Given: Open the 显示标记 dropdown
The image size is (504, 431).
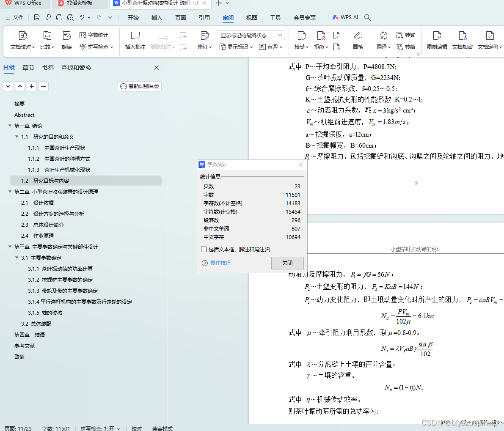Looking at the screenshot, I should [236, 47].
